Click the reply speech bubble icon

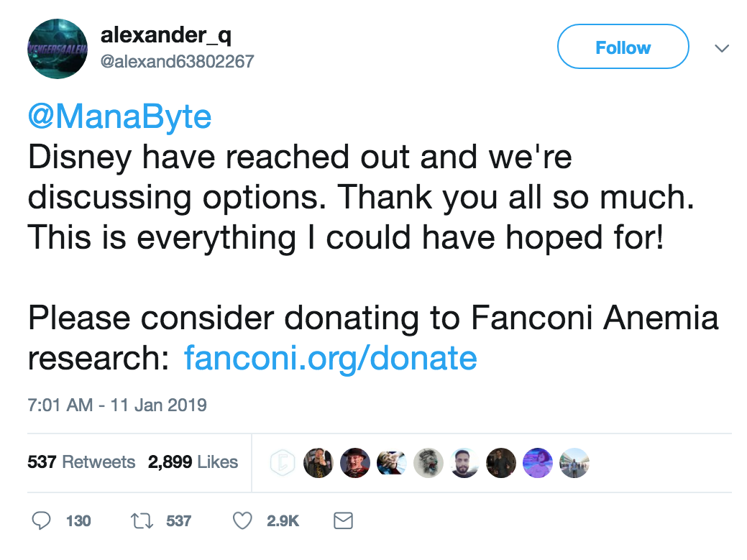tap(43, 520)
